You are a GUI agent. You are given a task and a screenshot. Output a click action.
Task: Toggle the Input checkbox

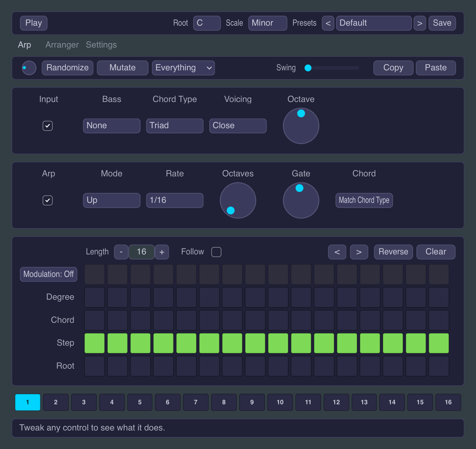click(48, 126)
